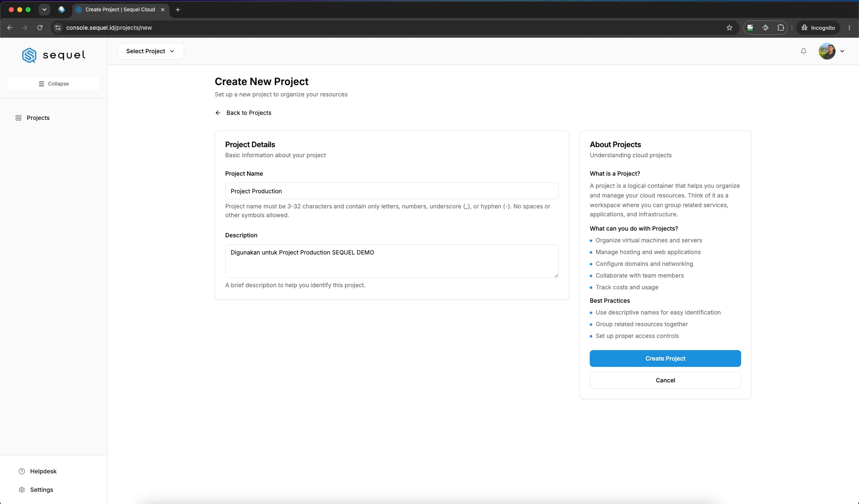
Task: Click the Sequel logo in the sidebar
Action: [x=54, y=55]
